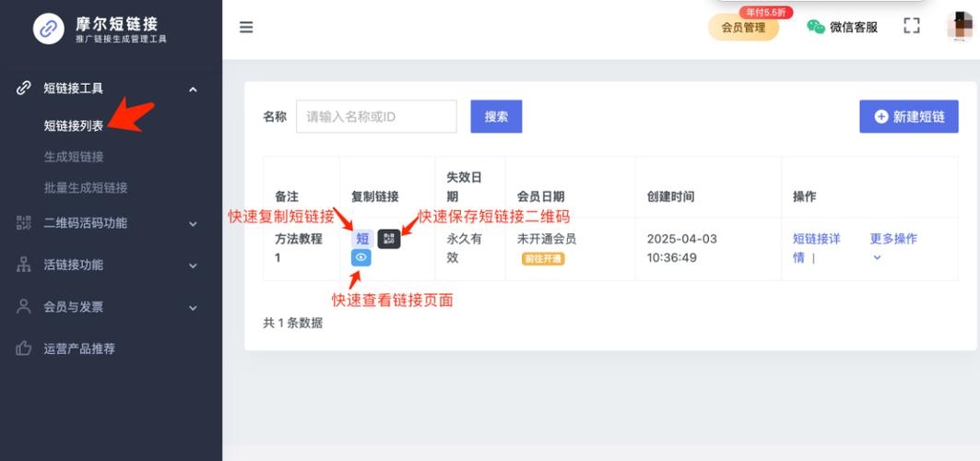Viewport: 980px width, 461px height.
Task: Click the 共 1 条数据 total text
Action: pos(292,323)
